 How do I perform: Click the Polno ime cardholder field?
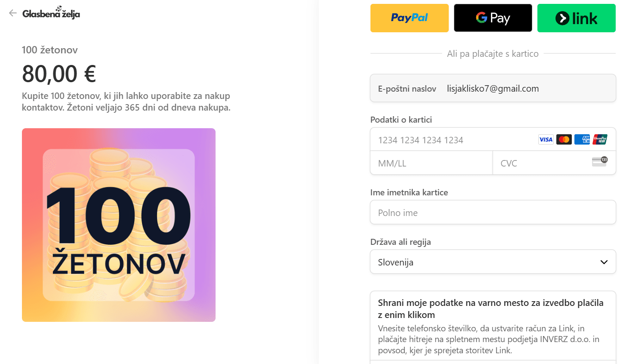coord(493,213)
